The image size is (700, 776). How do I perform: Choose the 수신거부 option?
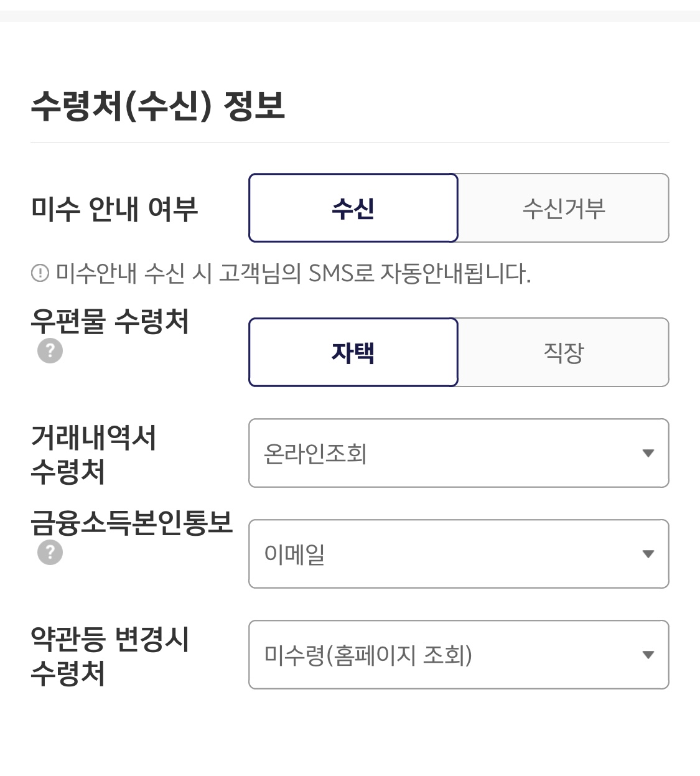tap(564, 208)
